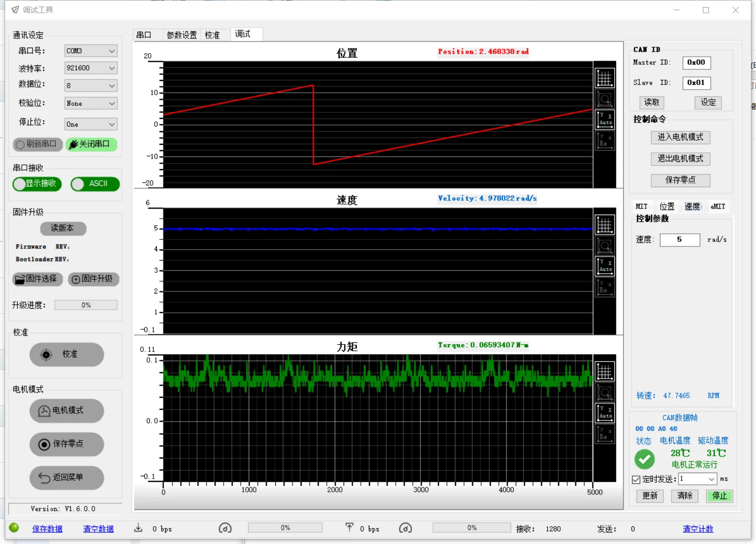This screenshot has width=756, height=544.
Task: Enable Auto axis scaling on the 力矩 chart
Action: [x=604, y=413]
